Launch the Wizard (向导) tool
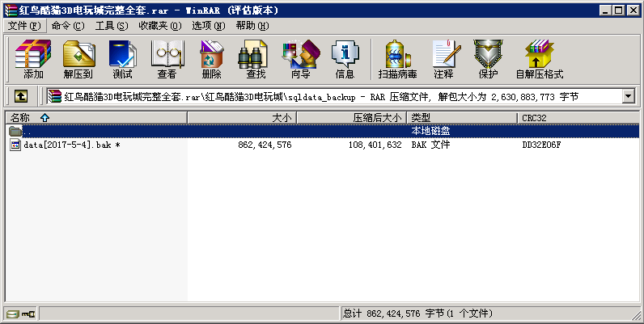644x324 pixels. (300, 60)
